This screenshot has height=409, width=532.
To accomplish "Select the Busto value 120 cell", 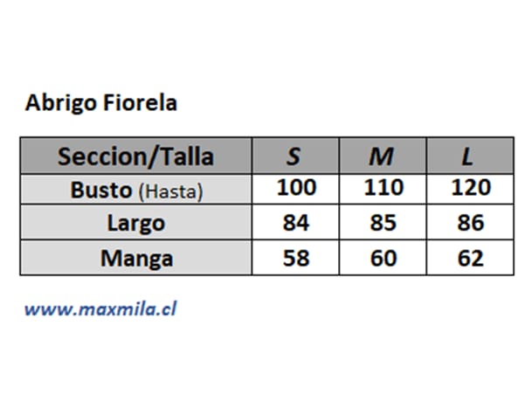I will (x=470, y=190).
